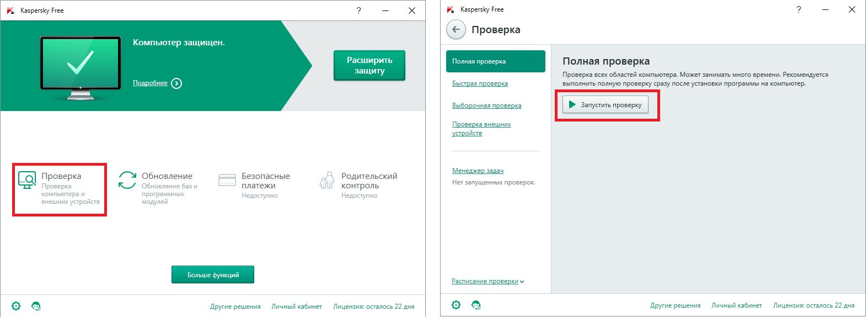Viewport: 868px width, 317px height.
Task: Open the Выборочная проверка section
Action: point(486,105)
